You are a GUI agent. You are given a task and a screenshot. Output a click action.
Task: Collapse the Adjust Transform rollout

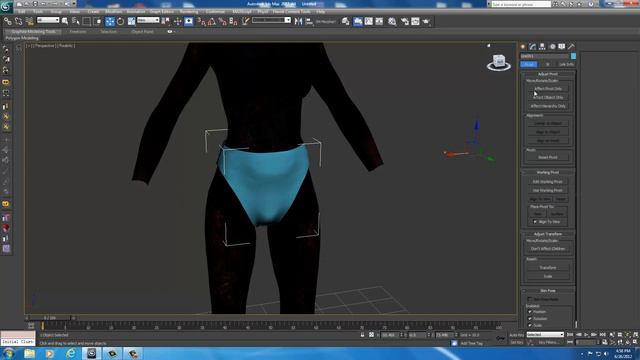click(548, 234)
